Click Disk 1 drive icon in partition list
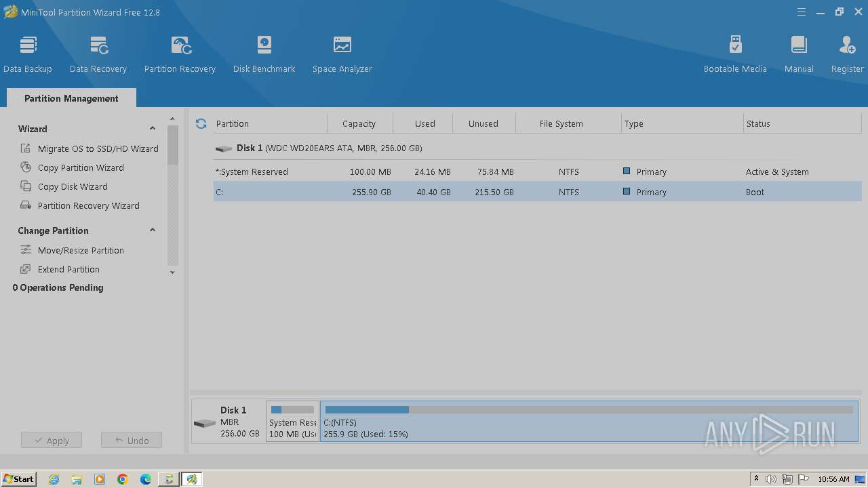Viewport: 868px width, 488px height. pyautogui.click(x=224, y=148)
